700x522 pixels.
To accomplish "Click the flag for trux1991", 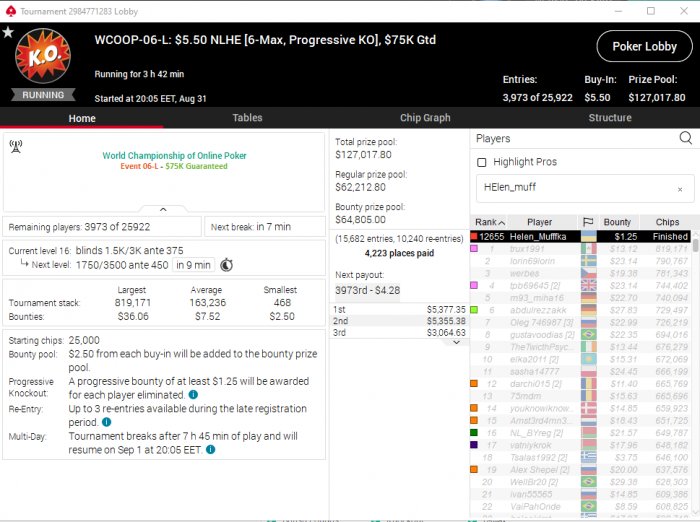I will coord(588,249).
